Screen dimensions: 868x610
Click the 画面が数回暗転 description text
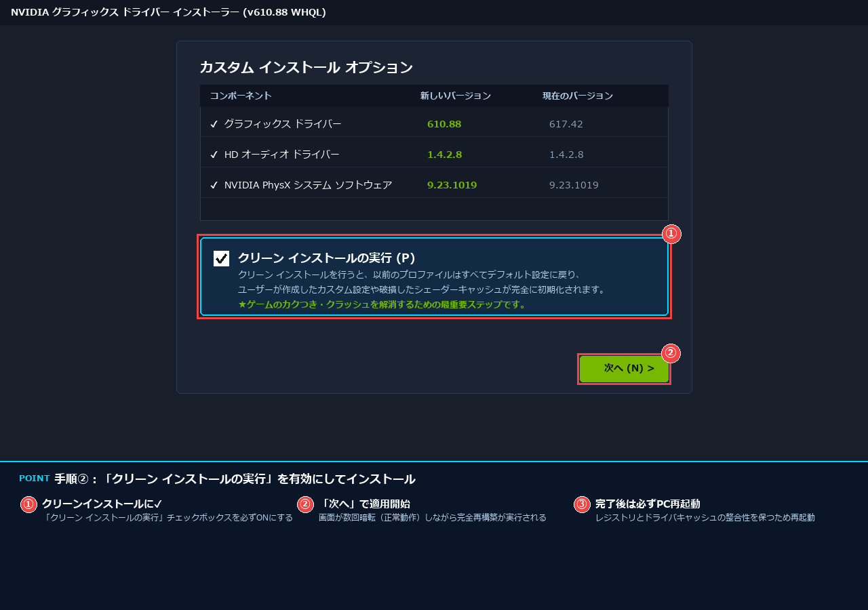pyautogui.click(x=433, y=518)
